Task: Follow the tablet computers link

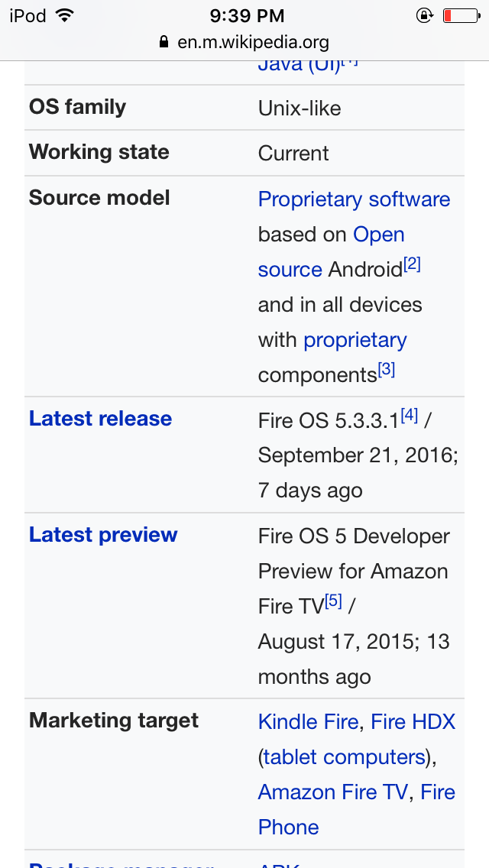Action: point(344,757)
